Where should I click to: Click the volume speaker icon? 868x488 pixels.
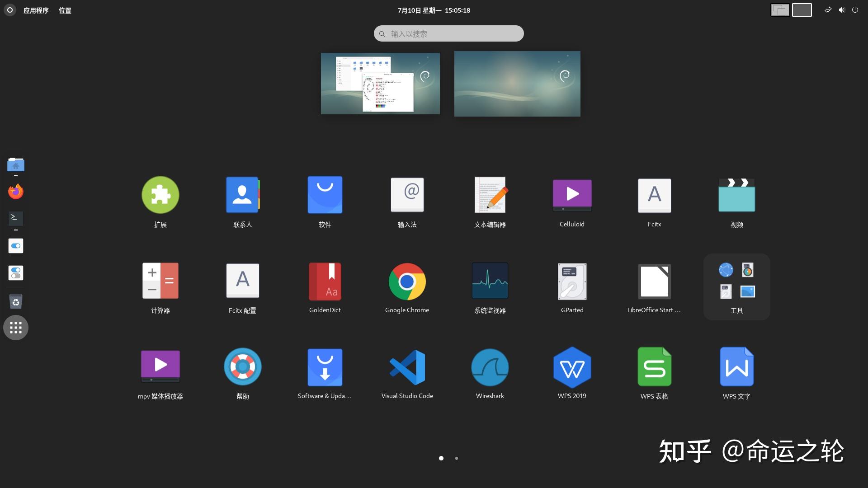pyautogui.click(x=842, y=10)
